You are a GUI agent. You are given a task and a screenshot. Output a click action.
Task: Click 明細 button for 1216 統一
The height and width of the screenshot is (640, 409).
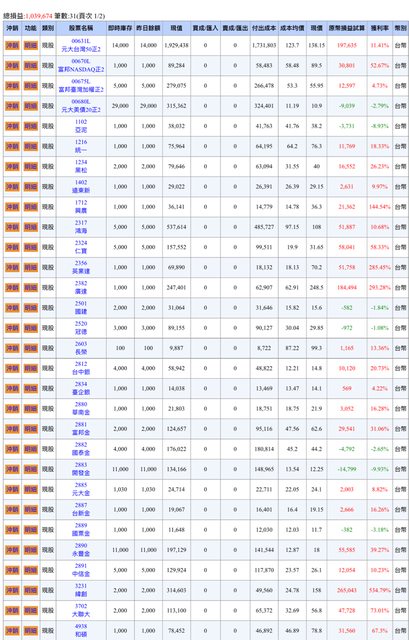[31, 146]
